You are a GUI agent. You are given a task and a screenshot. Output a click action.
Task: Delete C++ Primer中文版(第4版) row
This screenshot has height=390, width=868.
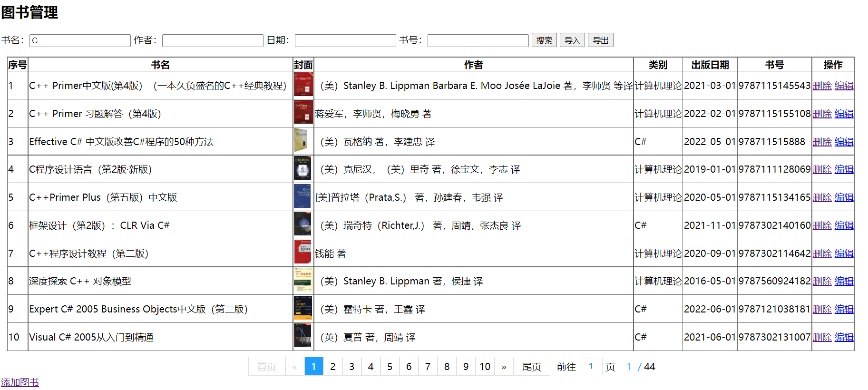[822, 86]
